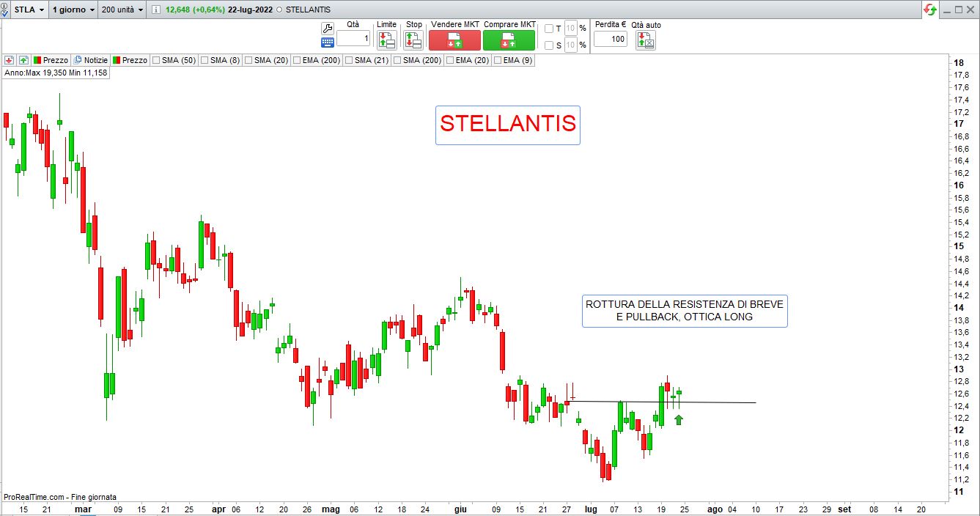The image size is (980, 516).
Task: Enable the SMA (50) checkbox
Action: tap(156, 60)
